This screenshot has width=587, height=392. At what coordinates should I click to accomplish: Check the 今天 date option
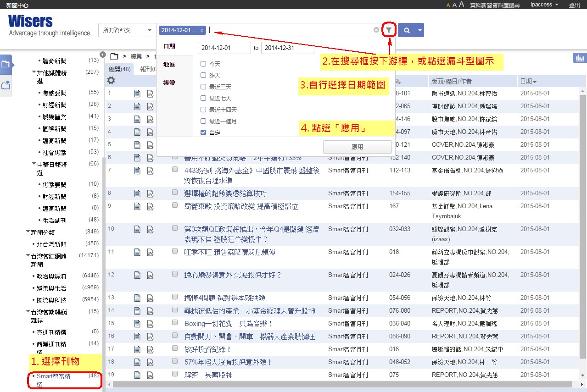click(x=203, y=64)
